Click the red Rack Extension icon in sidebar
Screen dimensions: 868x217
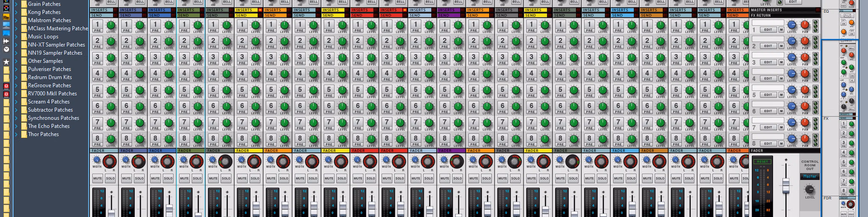coord(6,86)
